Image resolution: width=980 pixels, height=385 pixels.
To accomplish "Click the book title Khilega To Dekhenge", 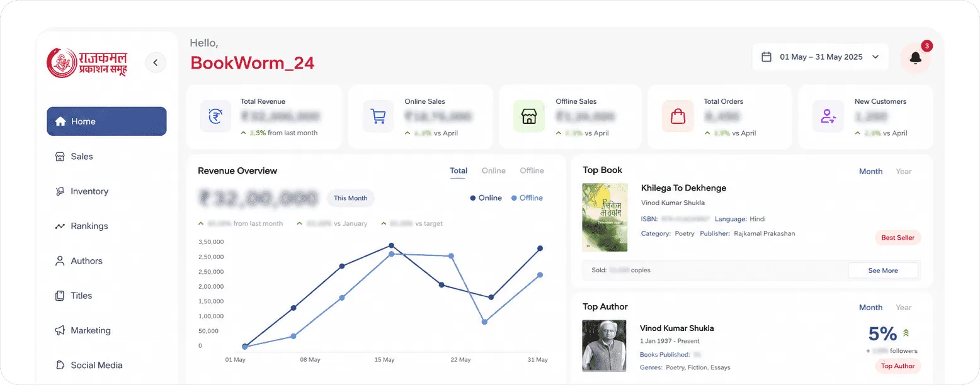I will [x=683, y=188].
